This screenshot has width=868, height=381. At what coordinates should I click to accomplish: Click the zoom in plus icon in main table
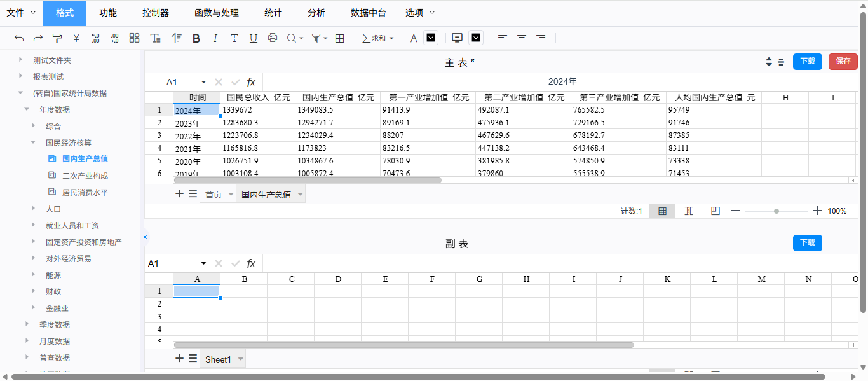[x=817, y=211]
